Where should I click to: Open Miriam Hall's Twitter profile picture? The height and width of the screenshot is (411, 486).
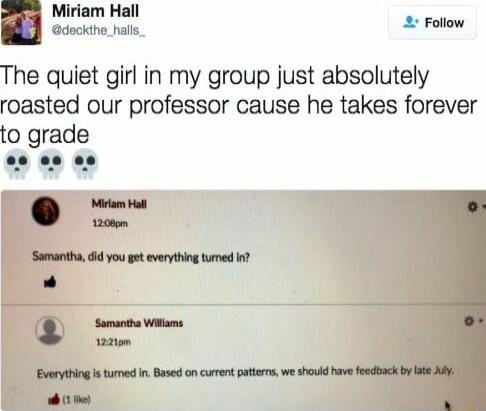click(x=21, y=22)
